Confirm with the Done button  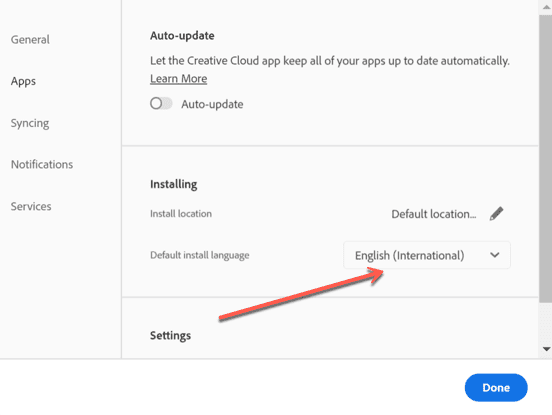tap(496, 388)
